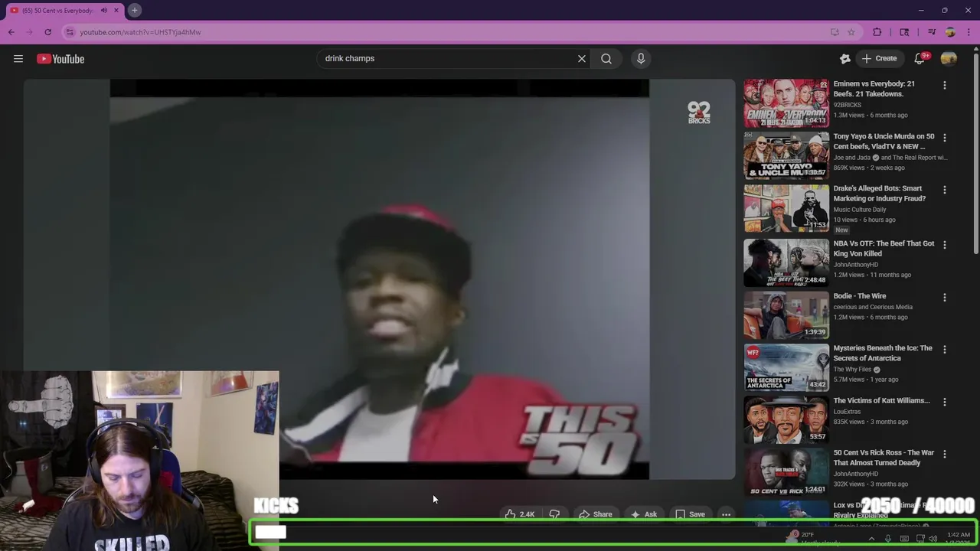Share the video
The height and width of the screenshot is (551, 980).
tap(595, 514)
